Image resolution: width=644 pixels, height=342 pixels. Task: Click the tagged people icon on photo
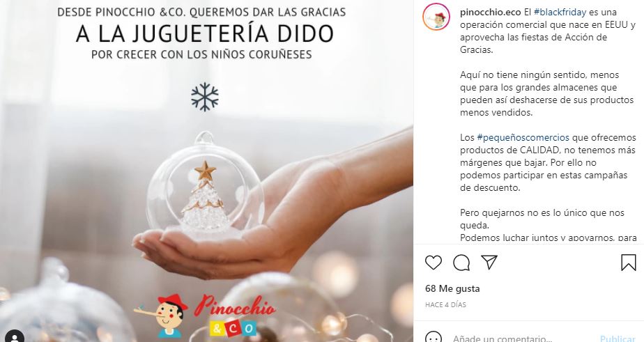tap(15, 336)
